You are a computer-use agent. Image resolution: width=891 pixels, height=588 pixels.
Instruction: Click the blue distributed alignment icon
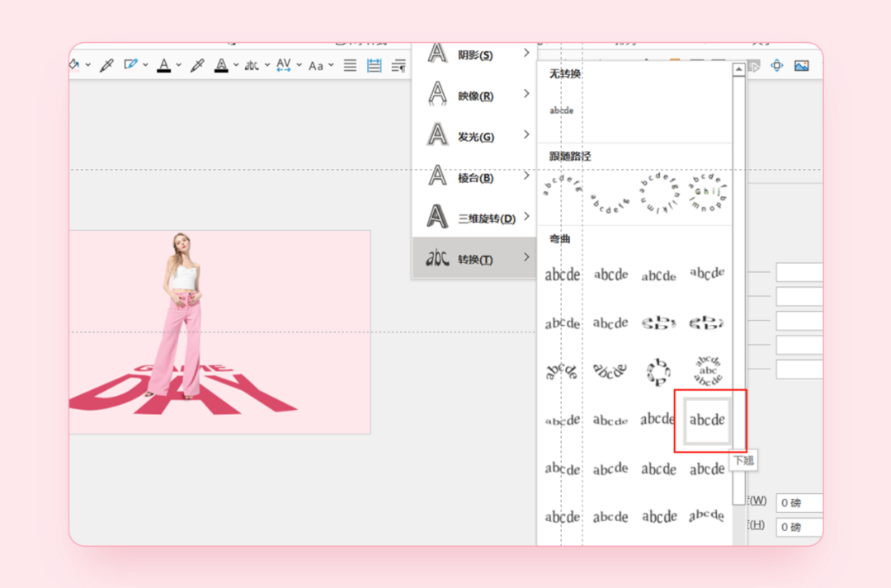374,65
